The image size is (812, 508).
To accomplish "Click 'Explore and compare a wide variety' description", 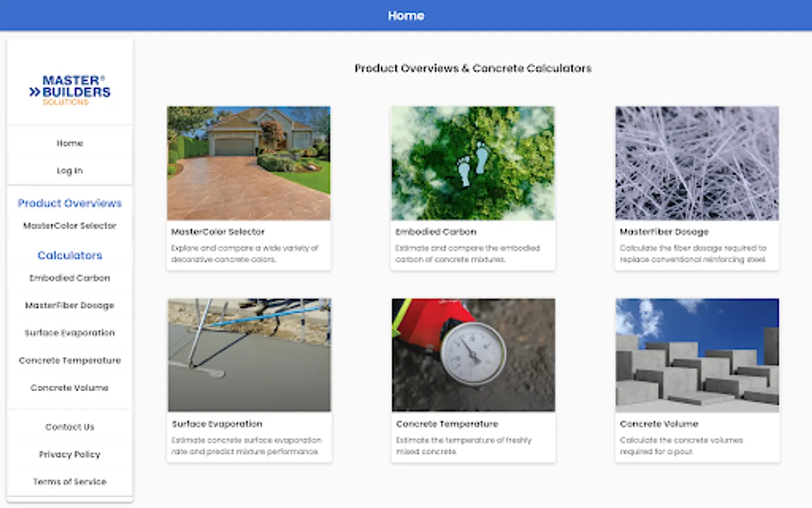I will (245, 253).
